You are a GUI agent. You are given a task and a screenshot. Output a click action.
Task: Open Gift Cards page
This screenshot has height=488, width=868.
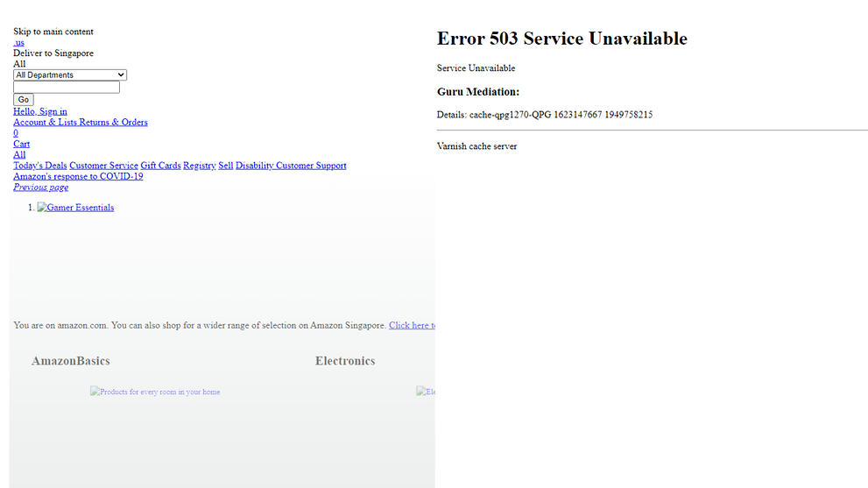[x=160, y=166]
